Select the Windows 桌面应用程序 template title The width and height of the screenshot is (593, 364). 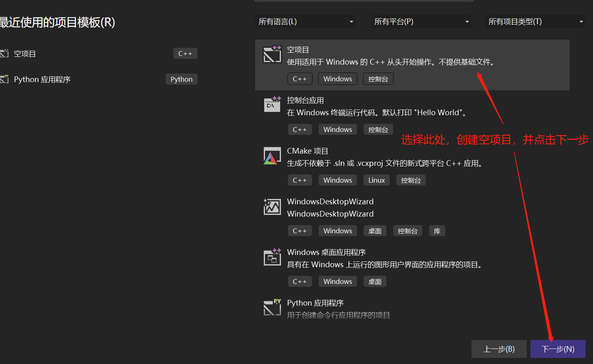click(x=326, y=252)
